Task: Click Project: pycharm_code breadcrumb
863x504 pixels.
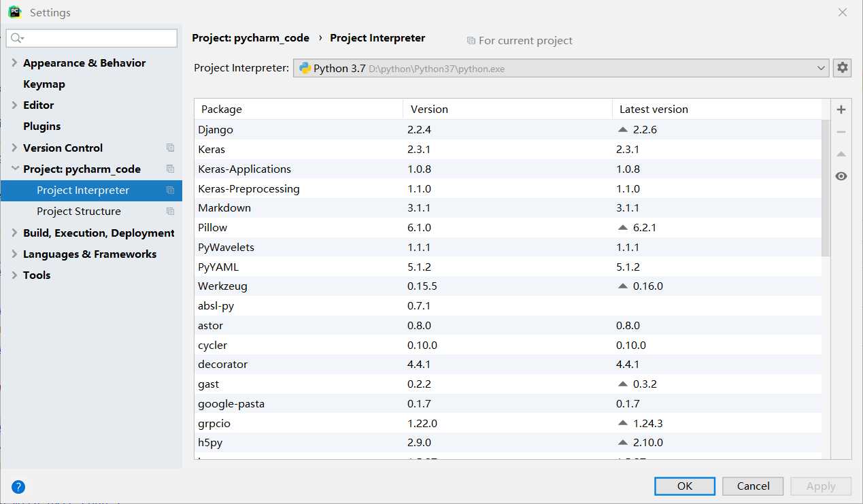Action: pos(250,38)
